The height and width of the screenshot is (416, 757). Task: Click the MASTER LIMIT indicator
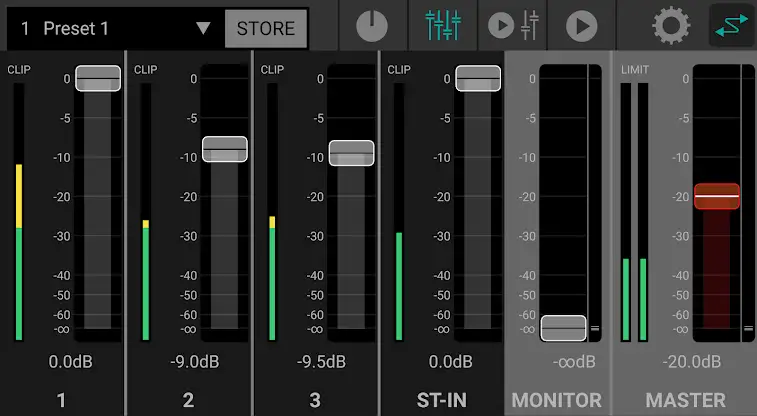click(x=635, y=69)
